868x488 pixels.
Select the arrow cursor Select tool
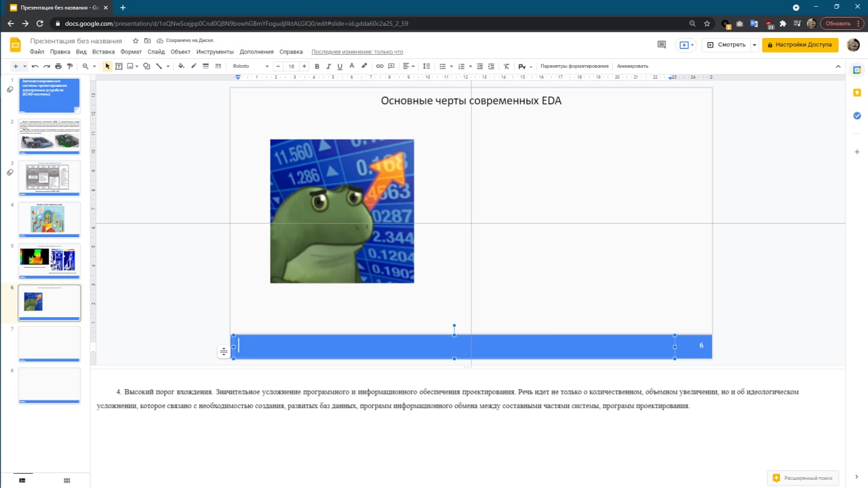pyautogui.click(x=107, y=66)
